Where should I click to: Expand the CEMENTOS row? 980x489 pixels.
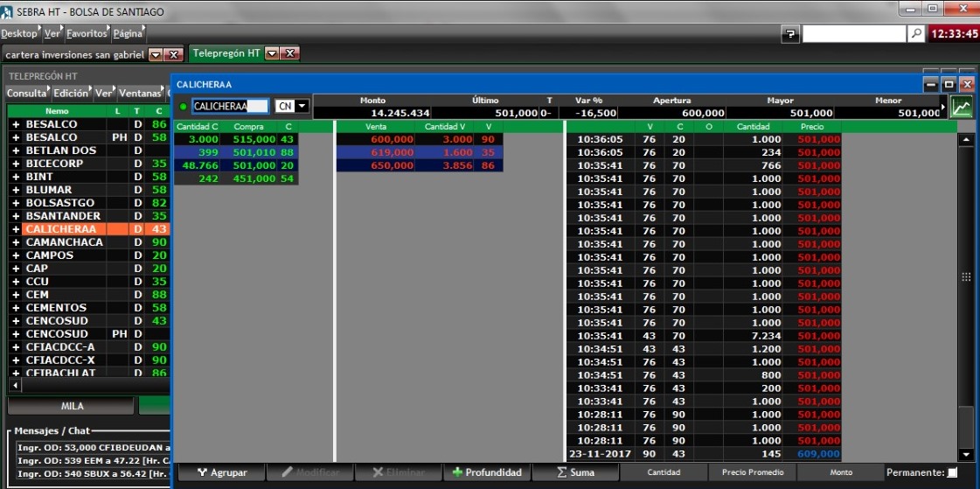[17, 308]
